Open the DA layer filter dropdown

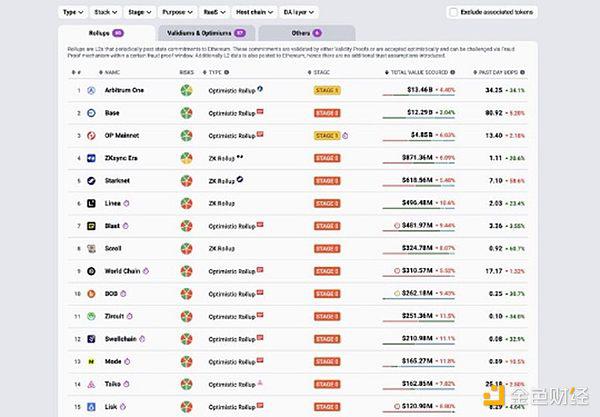click(298, 12)
